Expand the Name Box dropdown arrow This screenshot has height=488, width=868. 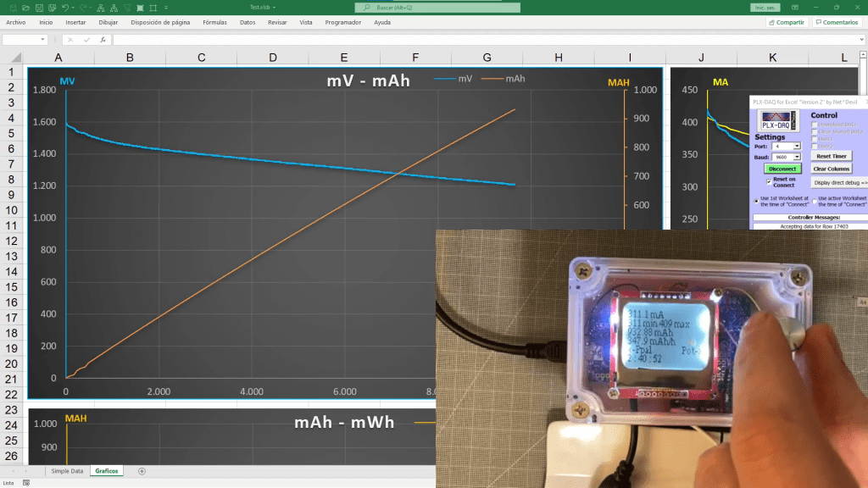[x=43, y=40]
